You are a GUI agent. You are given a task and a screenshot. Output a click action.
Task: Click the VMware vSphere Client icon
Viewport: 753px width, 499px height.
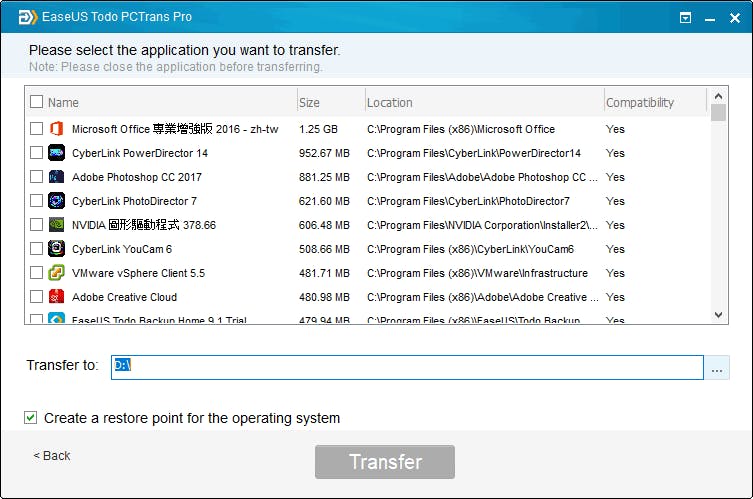point(56,273)
